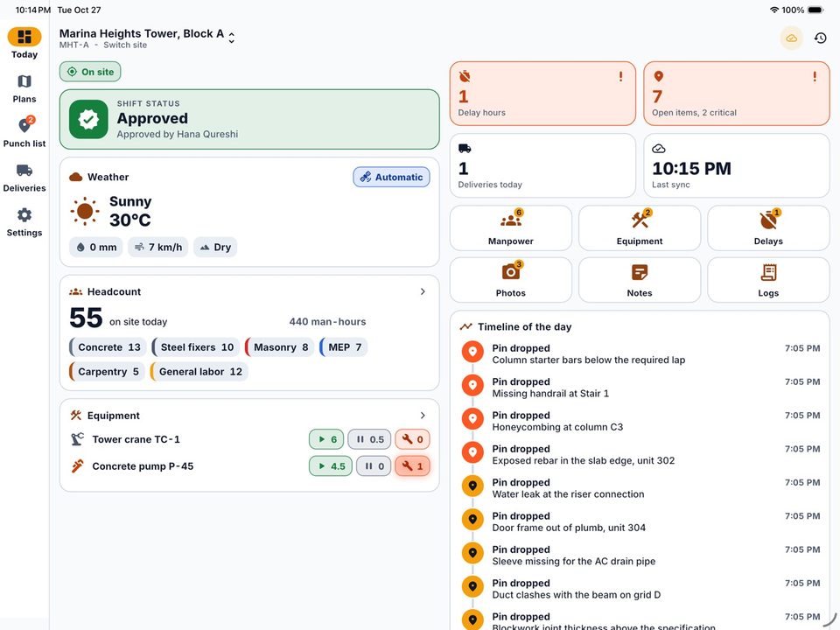This screenshot has height=630, width=840.
Task: Open the Manpower quick action
Action: click(x=510, y=227)
